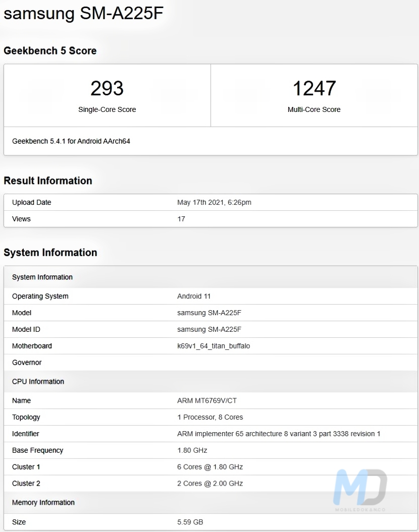Screen dimensions: 419x532
Task: Click the motherboard value k69v1_64_titan_buffalo
Action: coord(214,346)
